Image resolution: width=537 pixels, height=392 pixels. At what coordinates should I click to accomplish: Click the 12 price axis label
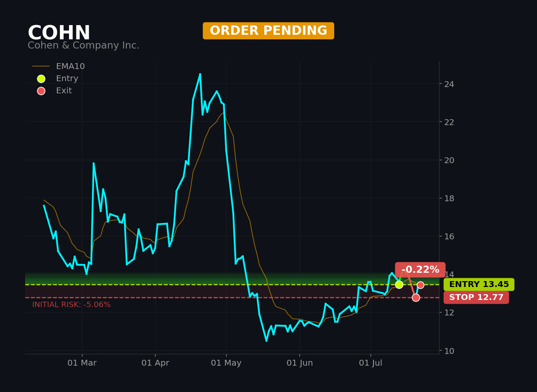[449, 313]
